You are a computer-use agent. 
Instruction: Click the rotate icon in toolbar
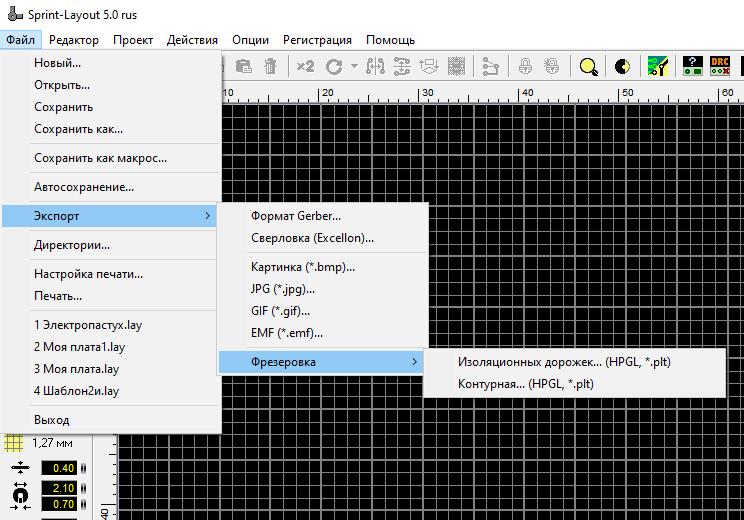tap(333, 66)
